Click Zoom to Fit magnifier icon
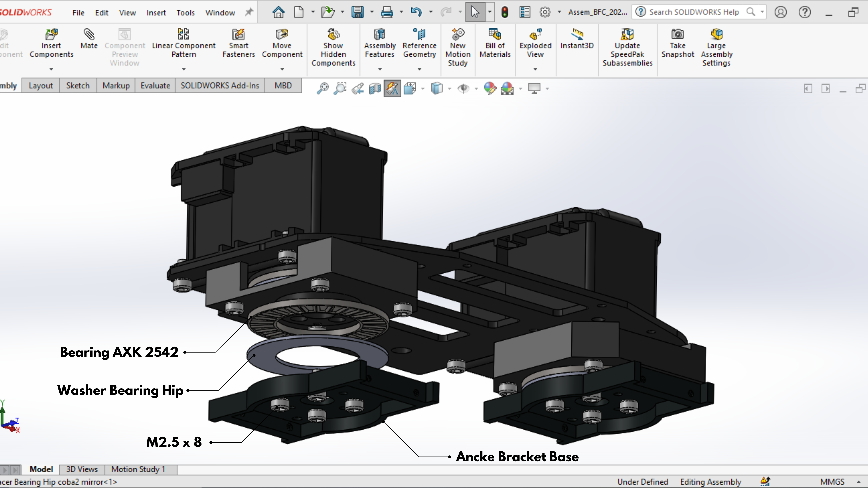Viewport: 868px width, 488px height. (322, 89)
